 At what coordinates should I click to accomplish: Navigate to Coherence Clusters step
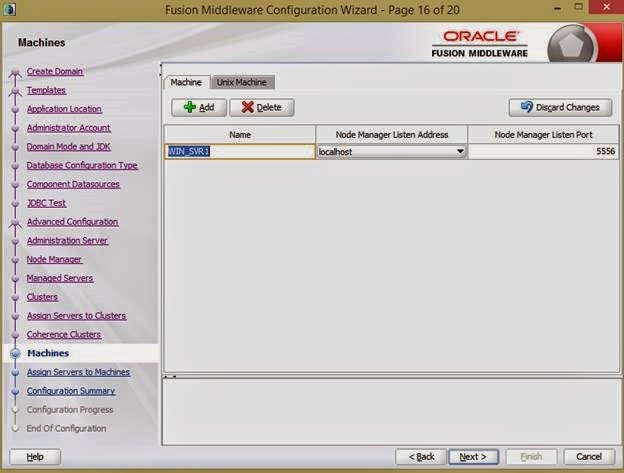click(64, 335)
